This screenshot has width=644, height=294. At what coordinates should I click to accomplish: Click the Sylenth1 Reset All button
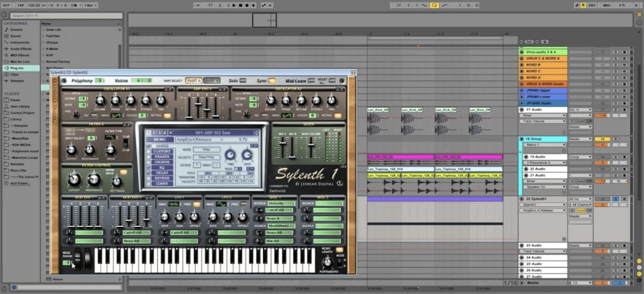(332, 81)
